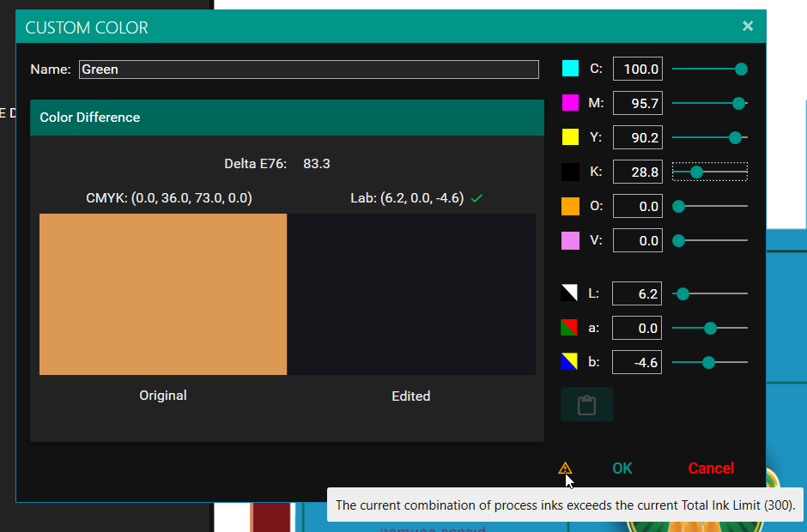
Task: Click the ink limit warning triangle icon
Action: click(x=565, y=468)
